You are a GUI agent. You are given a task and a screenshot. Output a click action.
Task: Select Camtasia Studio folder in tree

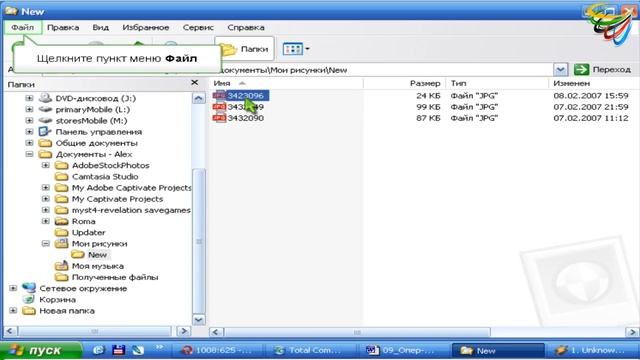(x=105, y=177)
